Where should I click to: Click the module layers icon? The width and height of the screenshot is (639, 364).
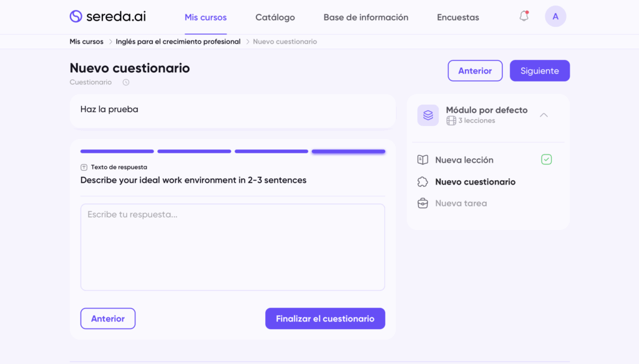pos(428,115)
